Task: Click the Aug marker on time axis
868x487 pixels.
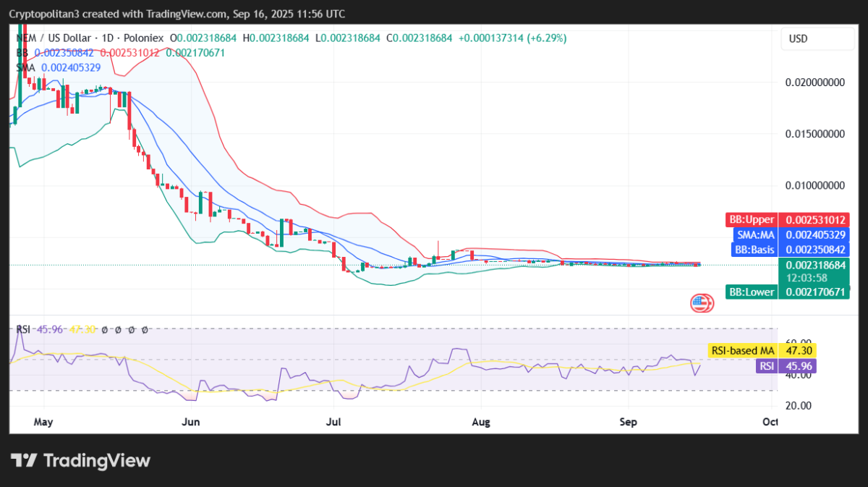Action: point(480,421)
